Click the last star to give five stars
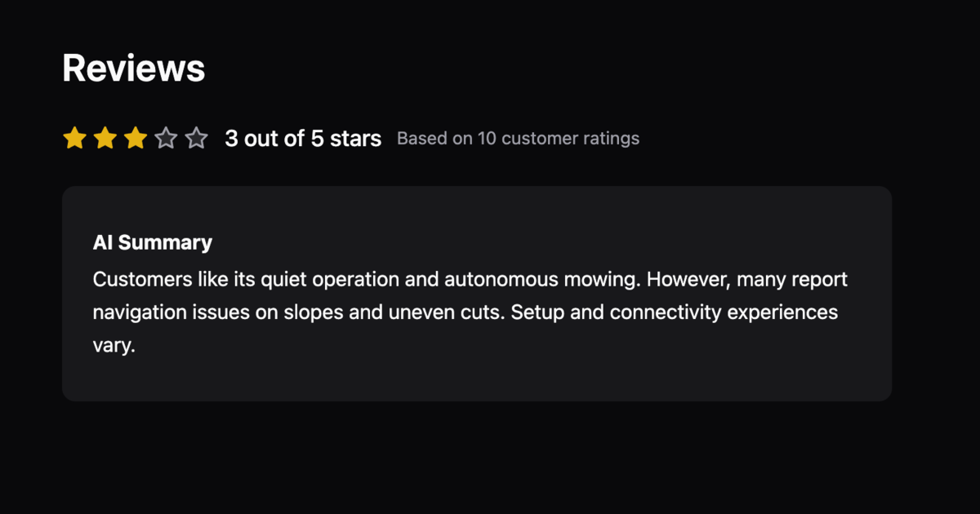Viewport: 980px width, 514px height. pyautogui.click(x=196, y=138)
